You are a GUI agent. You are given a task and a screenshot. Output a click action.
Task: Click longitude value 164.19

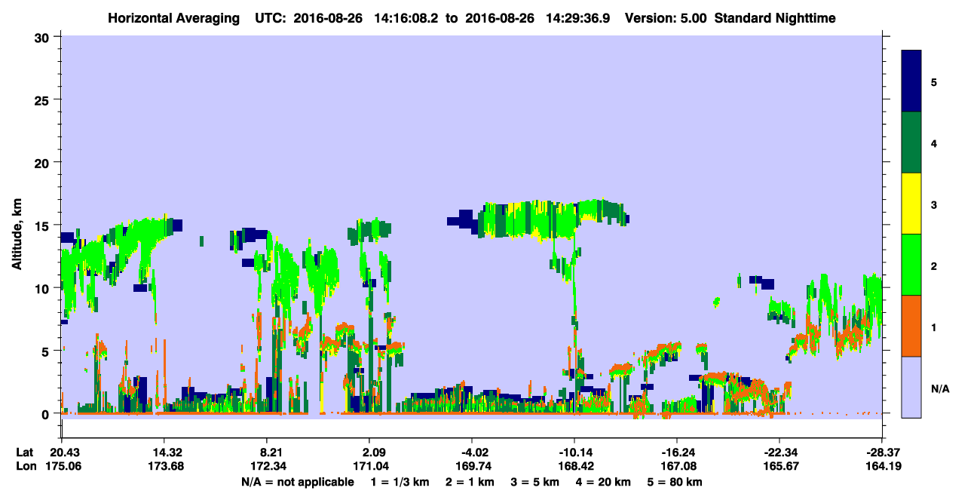tap(882, 467)
